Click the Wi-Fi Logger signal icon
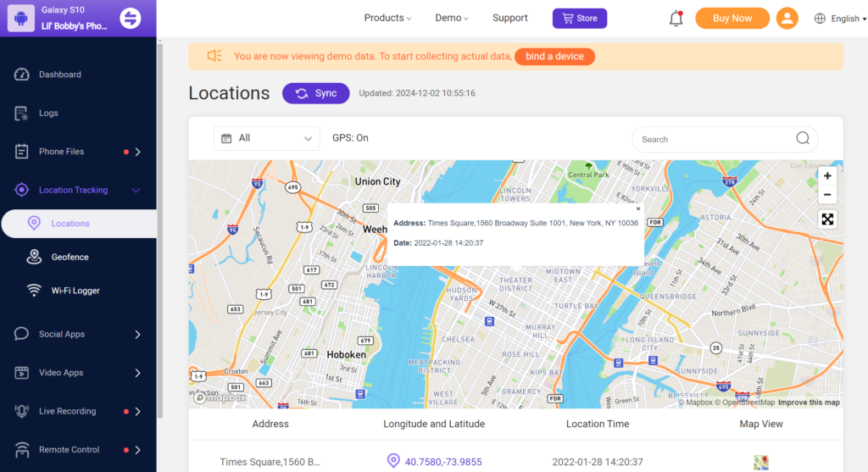Screen dimensions: 868x472 34,291
